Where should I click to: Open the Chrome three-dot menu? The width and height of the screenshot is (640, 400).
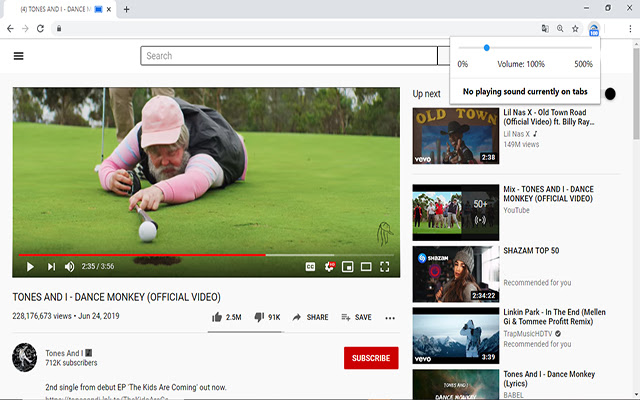coord(630,29)
